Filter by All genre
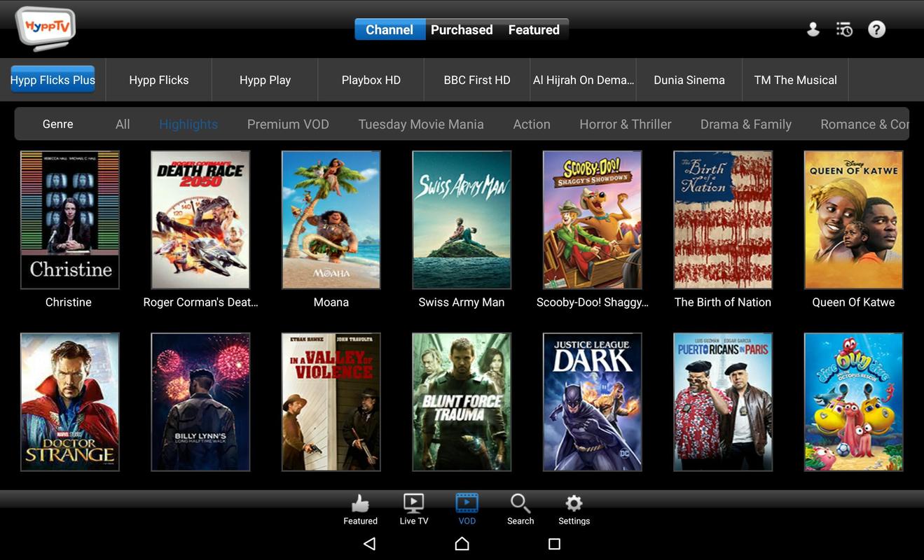The image size is (924, 560). 123,124
